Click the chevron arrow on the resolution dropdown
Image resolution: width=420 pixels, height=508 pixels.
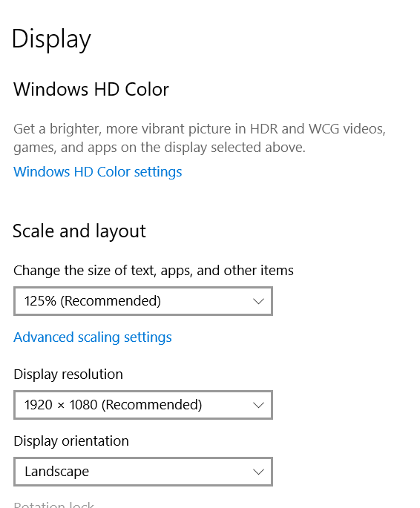258,405
